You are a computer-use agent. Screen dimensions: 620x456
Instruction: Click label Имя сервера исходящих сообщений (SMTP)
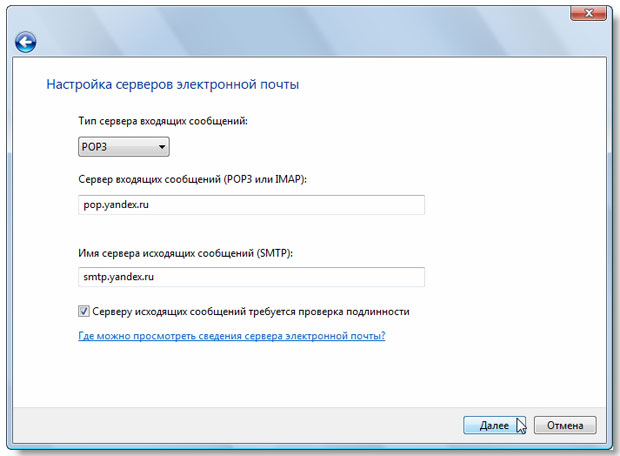186,253
